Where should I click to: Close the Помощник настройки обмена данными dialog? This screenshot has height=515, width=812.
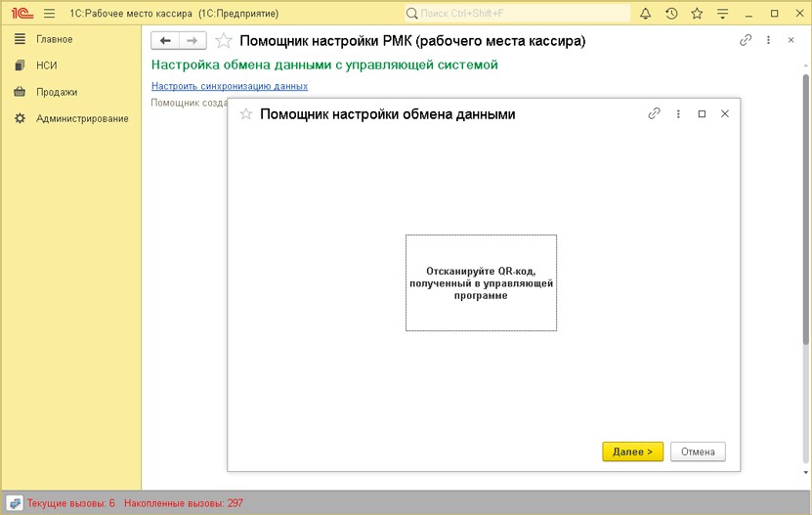click(x=725, y=113)
